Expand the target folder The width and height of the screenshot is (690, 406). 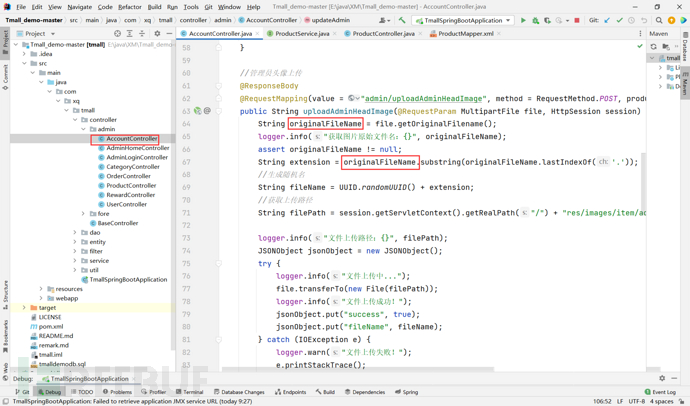click(25, 308)
